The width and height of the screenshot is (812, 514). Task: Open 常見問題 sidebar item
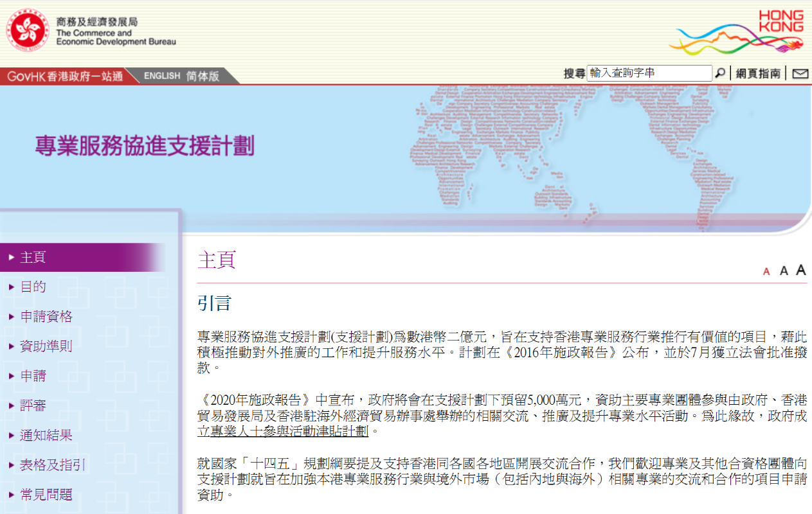coord(46,494)
